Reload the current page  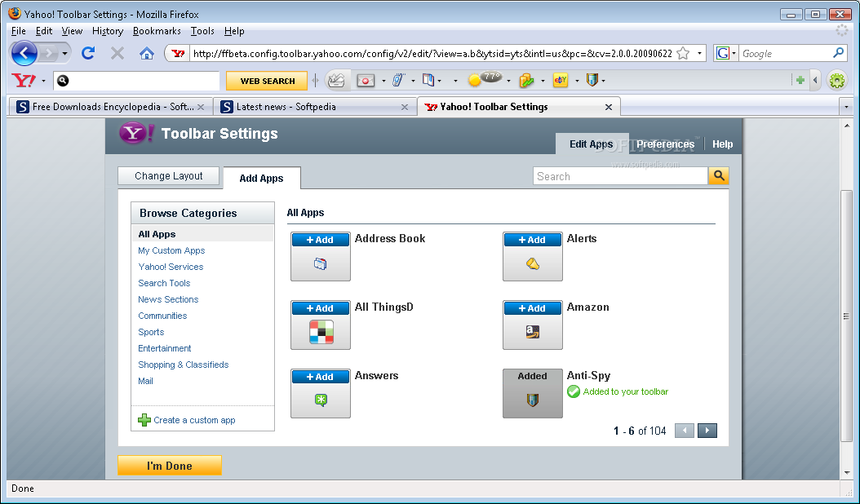tap(88, 53)
